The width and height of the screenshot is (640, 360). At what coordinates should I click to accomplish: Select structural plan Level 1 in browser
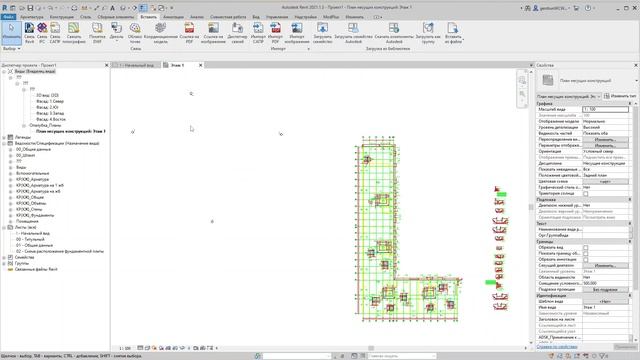pyautogui.click(x=71, y=131)
